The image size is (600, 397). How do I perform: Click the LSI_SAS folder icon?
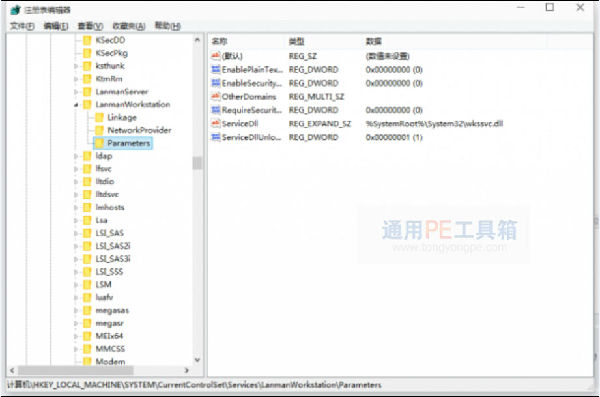click(x=87, y=233)
